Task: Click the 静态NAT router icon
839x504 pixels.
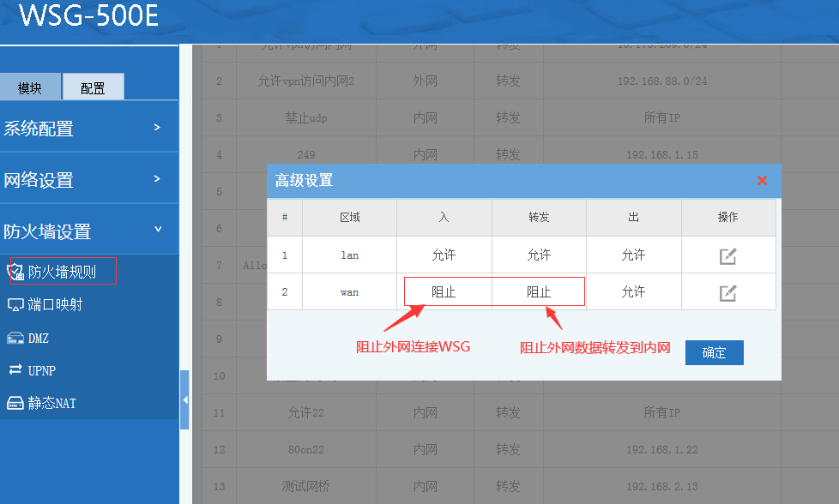Action: [x=15, y=403]
